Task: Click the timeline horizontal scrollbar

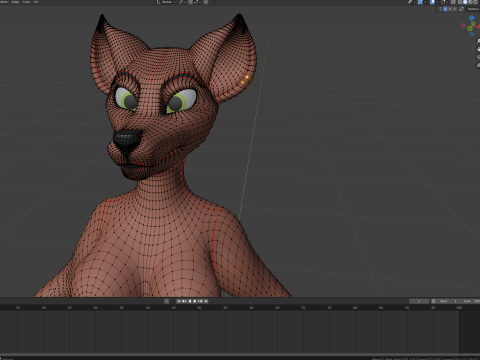Action: click(x=240, y=354)
